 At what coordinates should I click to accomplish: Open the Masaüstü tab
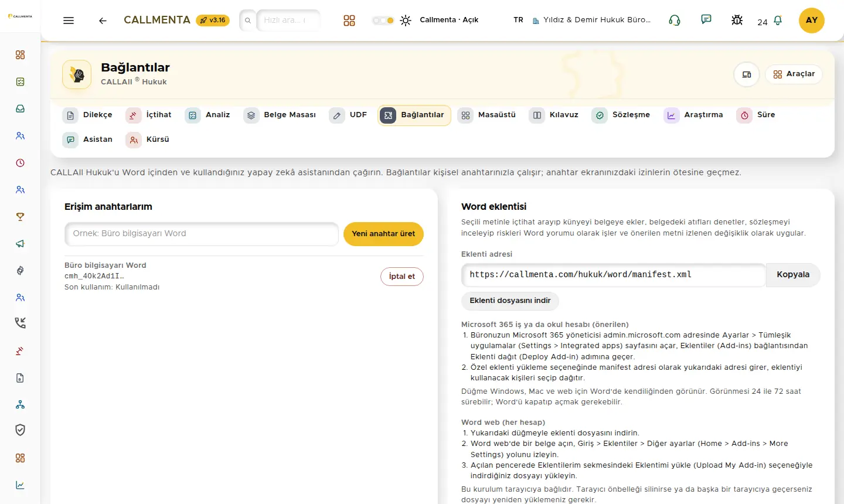point(488,115)
